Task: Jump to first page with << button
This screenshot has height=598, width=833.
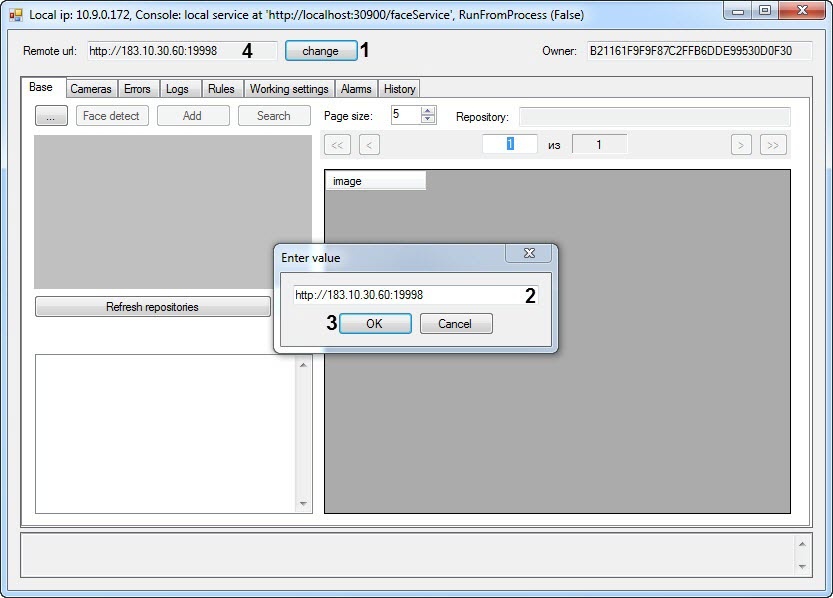Action: point(338,145)
